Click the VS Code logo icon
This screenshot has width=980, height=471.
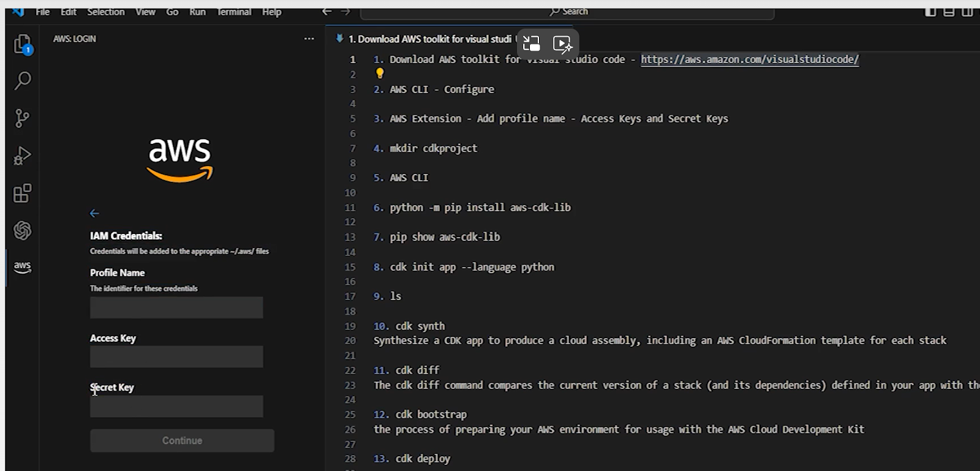[x=18, y=11]
